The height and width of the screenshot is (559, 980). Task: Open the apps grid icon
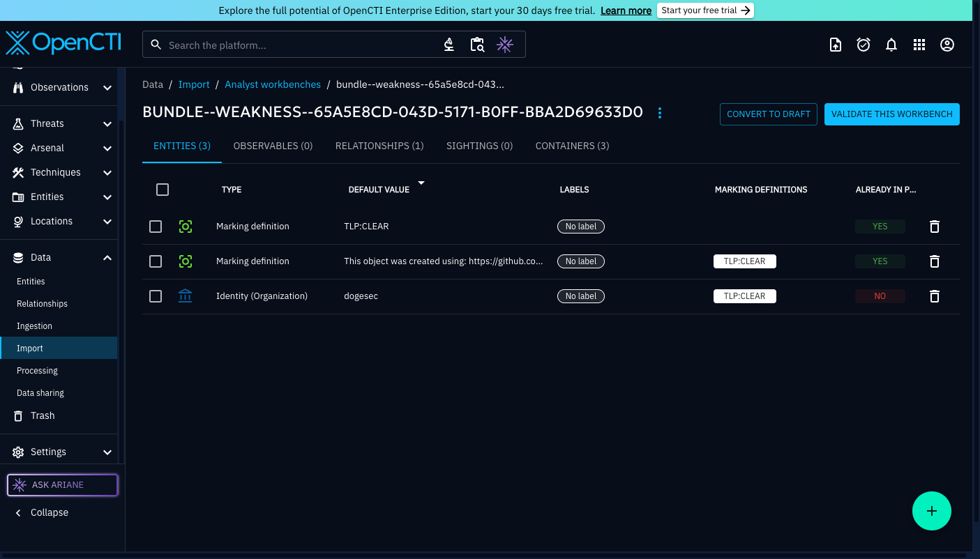pyautogui.click(x=919, y=45)
